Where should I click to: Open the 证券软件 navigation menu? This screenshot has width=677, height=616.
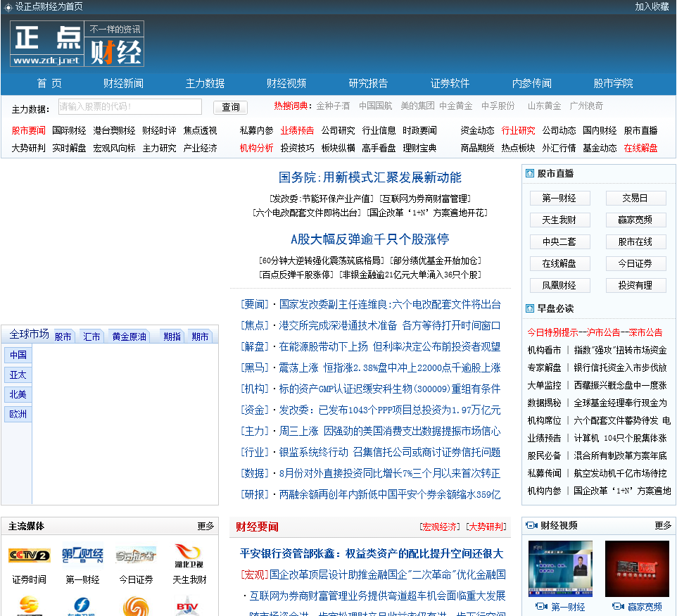[450, 83]
